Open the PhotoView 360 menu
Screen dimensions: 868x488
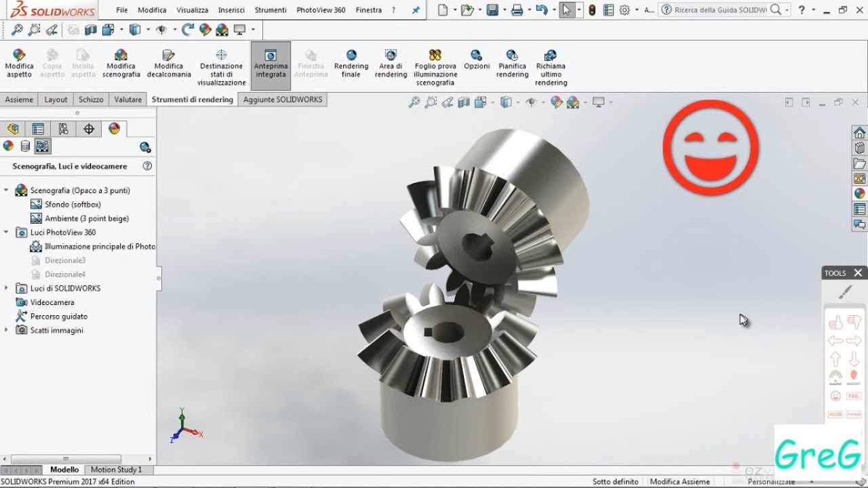(x=321, y=10)
